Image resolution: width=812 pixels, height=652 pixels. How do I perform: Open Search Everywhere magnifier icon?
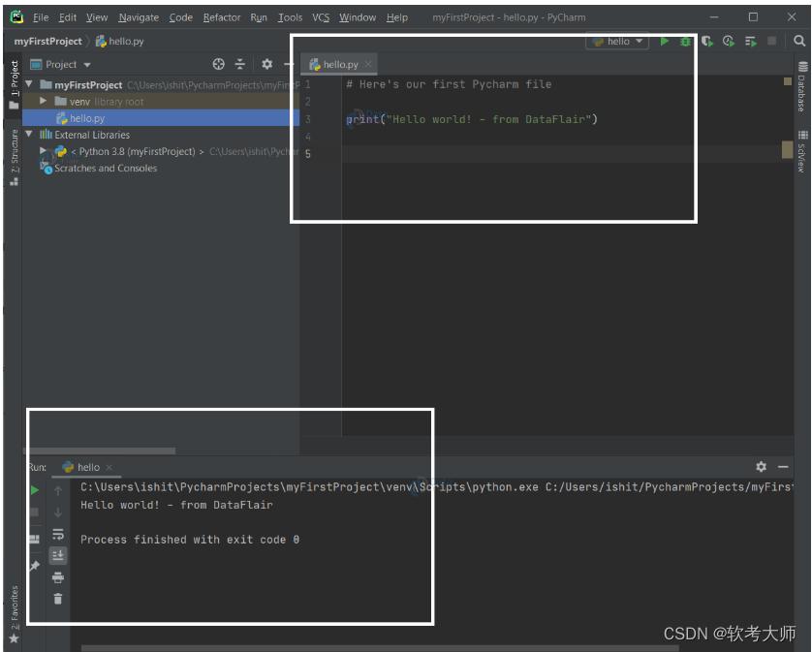799,42
